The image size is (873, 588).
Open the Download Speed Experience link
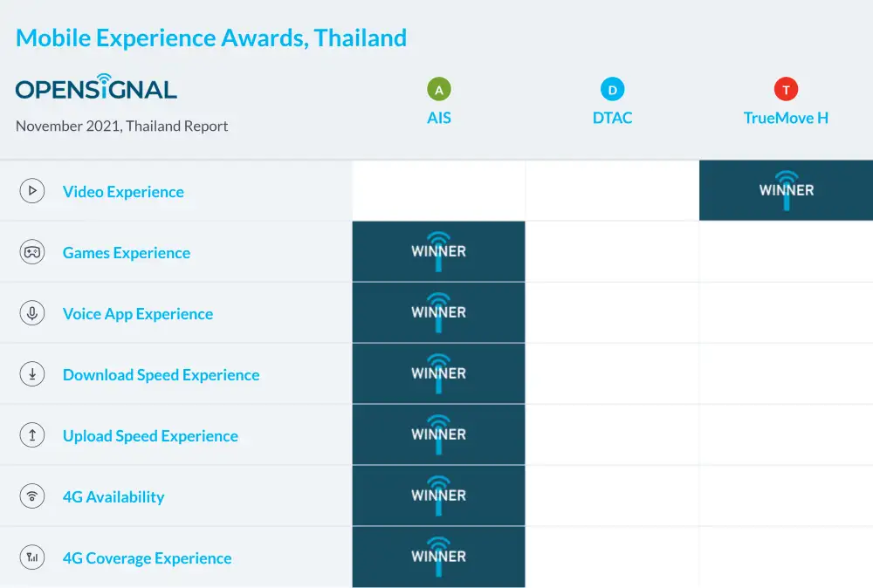(x=162, y=375)
